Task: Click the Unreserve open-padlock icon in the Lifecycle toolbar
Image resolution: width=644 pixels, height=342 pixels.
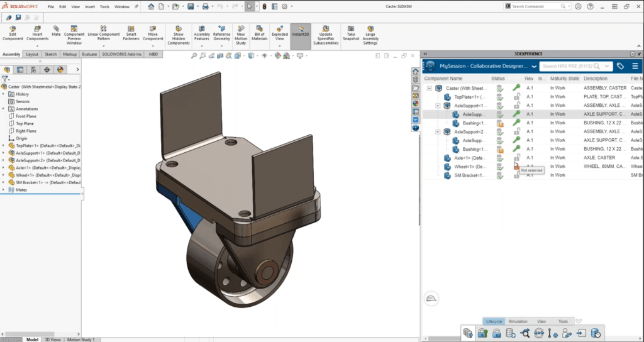Action: [496, 333]
